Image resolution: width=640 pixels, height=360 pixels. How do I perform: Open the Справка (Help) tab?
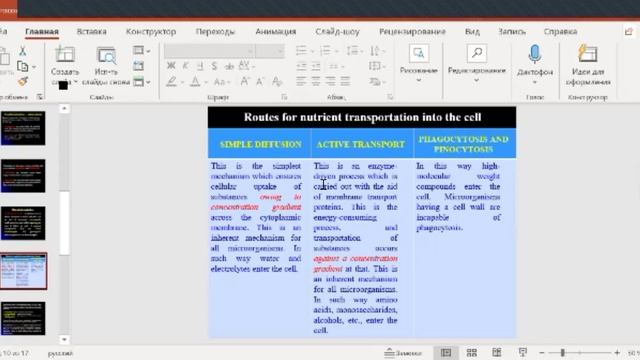(560, 31)
